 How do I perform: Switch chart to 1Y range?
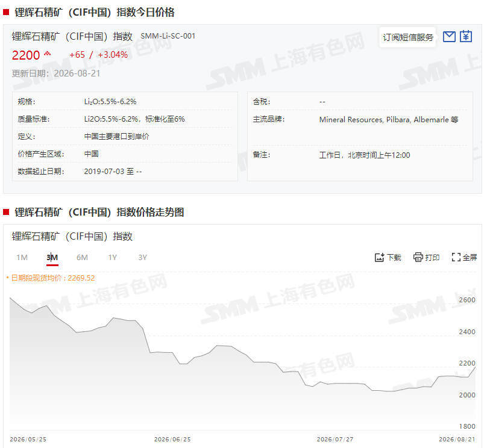point(113,258)
